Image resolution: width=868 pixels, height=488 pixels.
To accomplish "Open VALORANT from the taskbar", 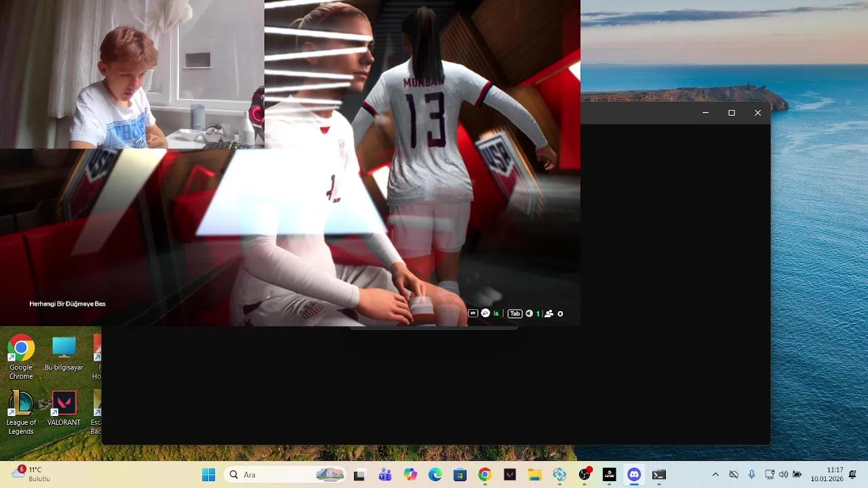I will [x=509, y=474].
